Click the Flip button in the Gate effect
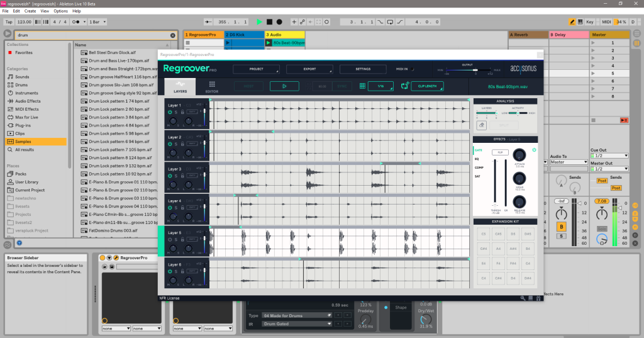Screen dimensions: 644x338 (501, 152)
